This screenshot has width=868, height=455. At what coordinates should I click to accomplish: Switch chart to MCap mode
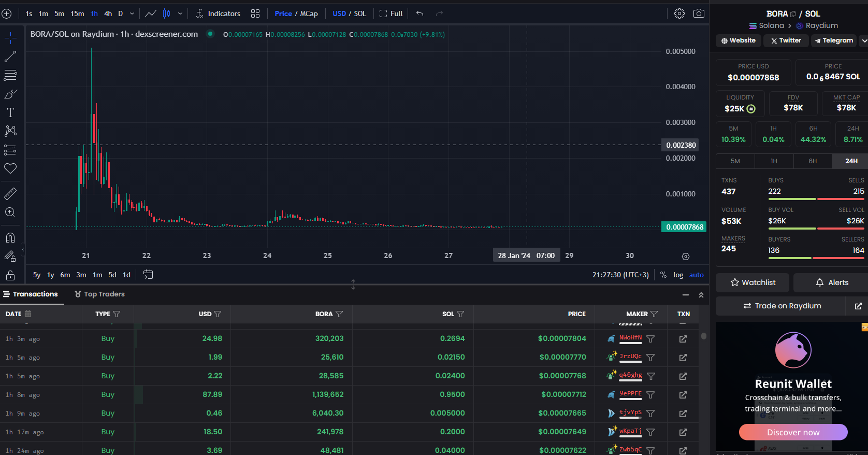(x=309, y=14)
